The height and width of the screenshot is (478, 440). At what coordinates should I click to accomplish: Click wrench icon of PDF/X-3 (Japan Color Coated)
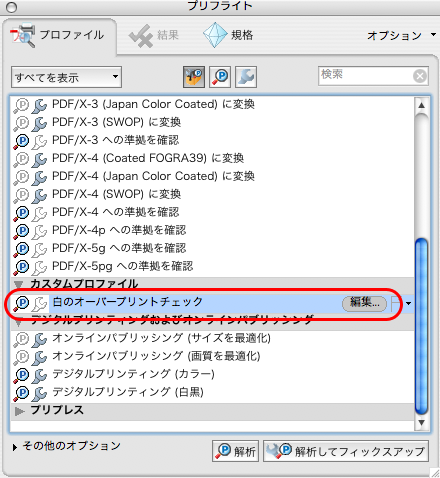[x=39, y=105]
